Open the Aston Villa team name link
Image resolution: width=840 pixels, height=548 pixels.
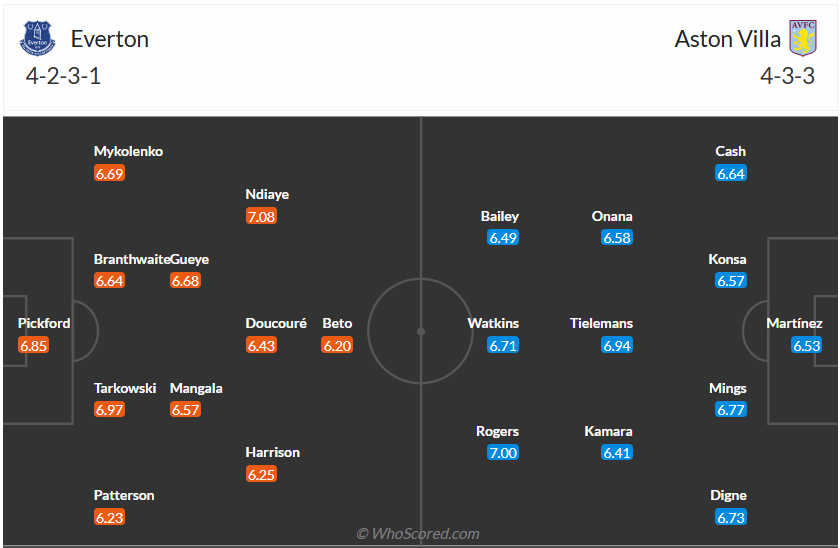726,39
